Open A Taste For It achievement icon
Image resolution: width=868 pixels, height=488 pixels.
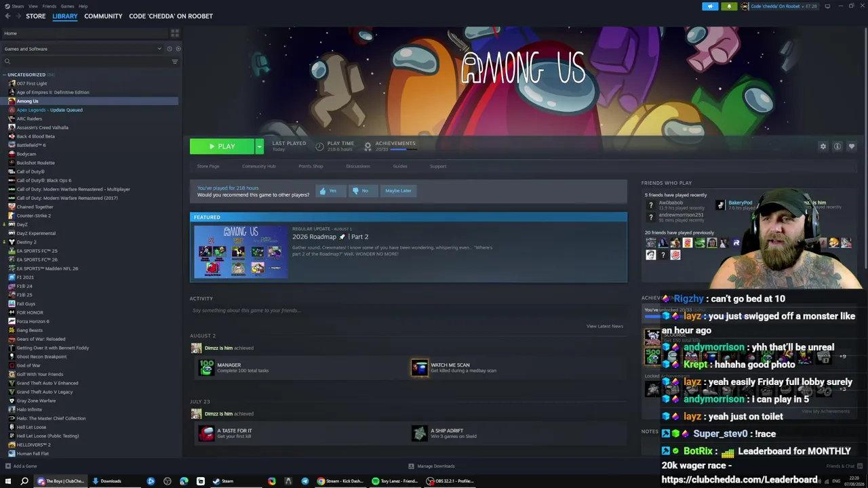(206, 433)
